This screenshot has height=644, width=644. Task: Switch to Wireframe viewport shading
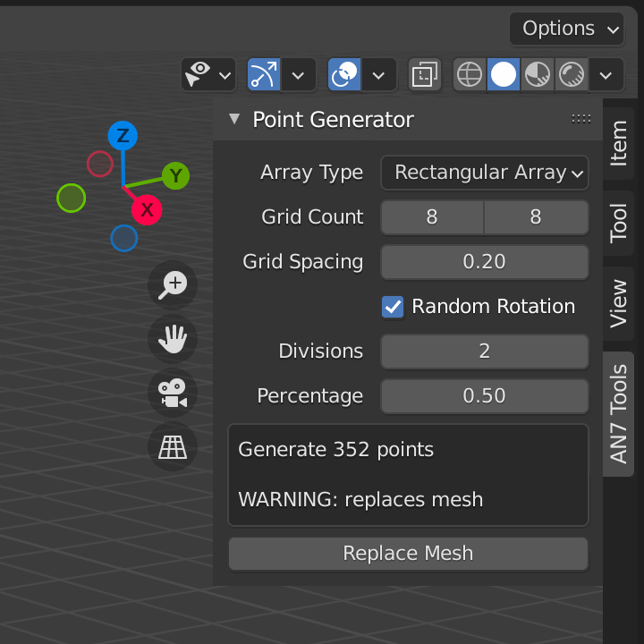click(470, 74)
